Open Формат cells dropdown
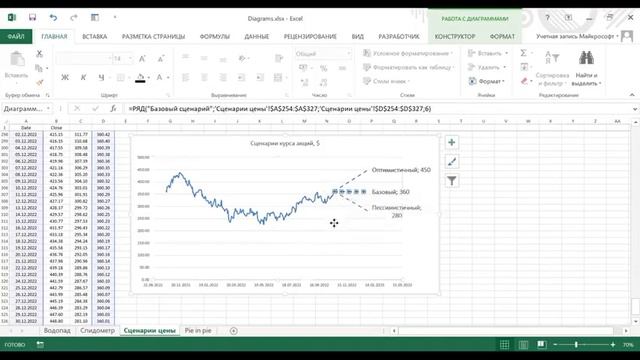The height and width of the screenshot is (360, 640). [x=487, y=81]
